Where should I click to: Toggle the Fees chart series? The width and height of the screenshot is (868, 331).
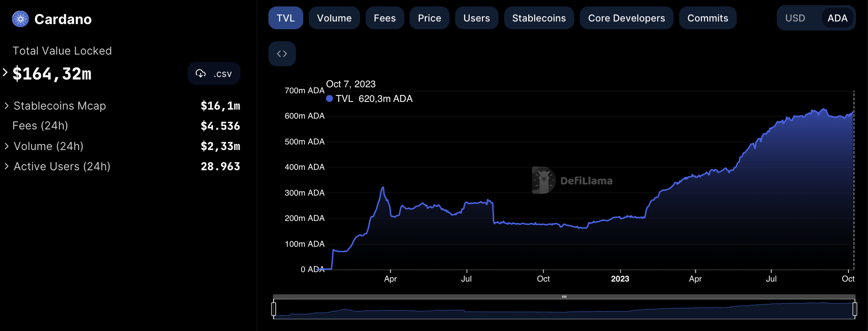coord(385,18)
